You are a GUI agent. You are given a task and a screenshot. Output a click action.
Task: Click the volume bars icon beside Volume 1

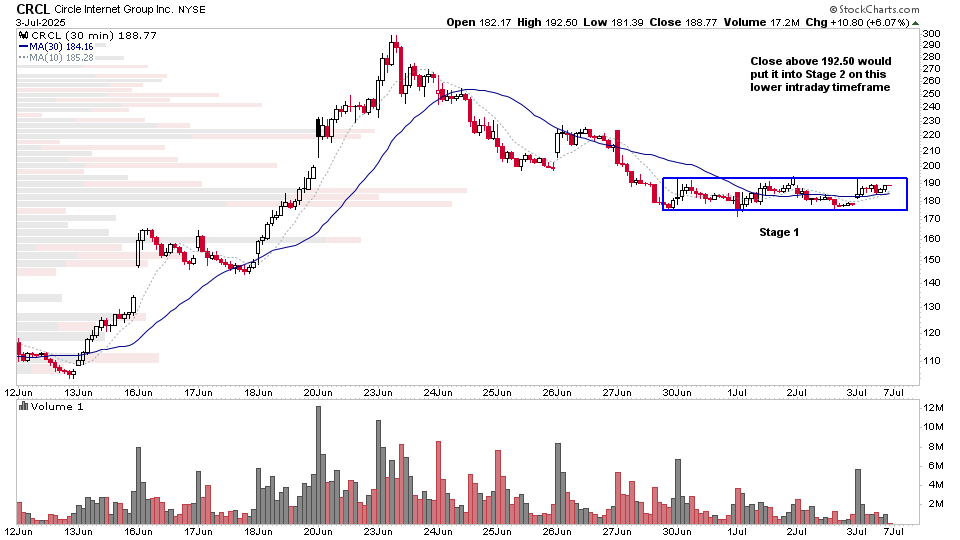pyautogui.click(x=23, y=407)
